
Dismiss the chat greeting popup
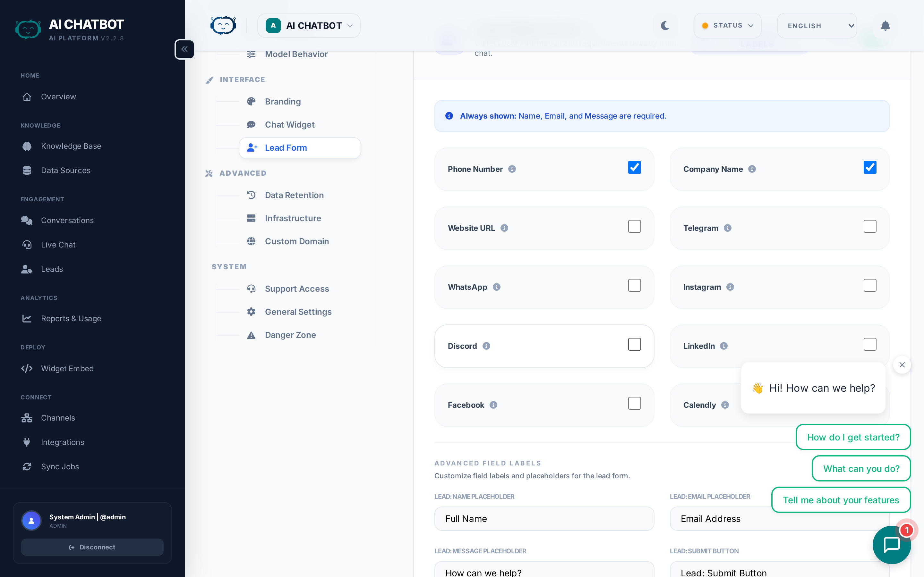pos(902,365)
